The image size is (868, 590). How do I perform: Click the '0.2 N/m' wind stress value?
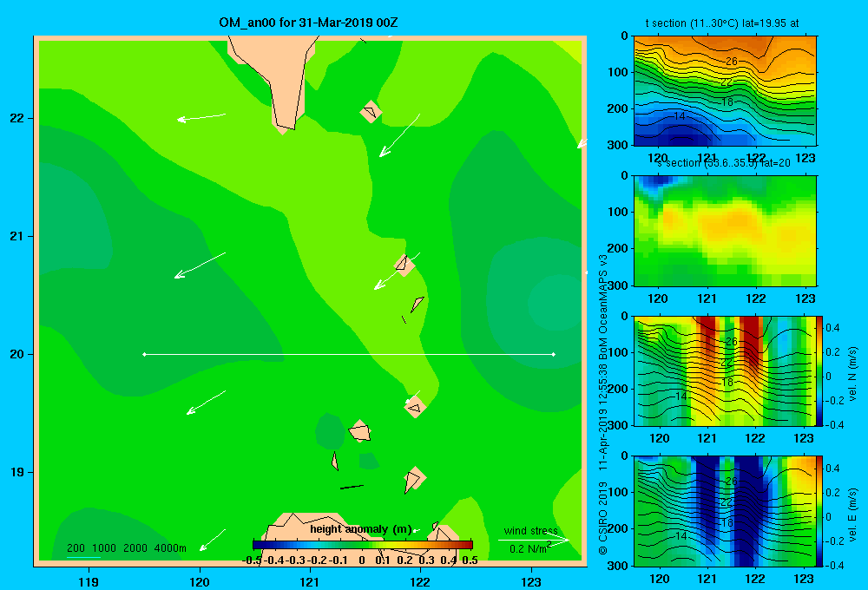point(529,548)
